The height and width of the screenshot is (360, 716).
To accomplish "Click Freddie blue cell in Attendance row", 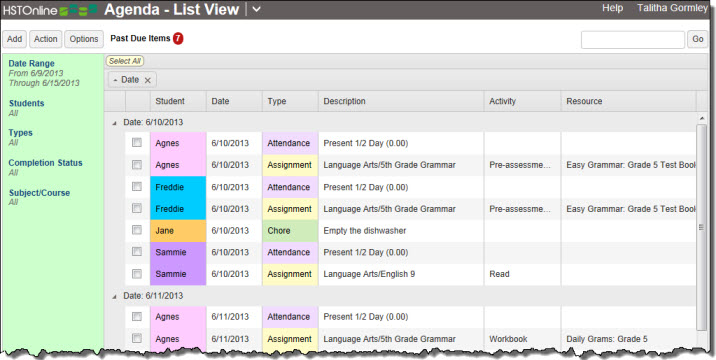I will point(178,187).
